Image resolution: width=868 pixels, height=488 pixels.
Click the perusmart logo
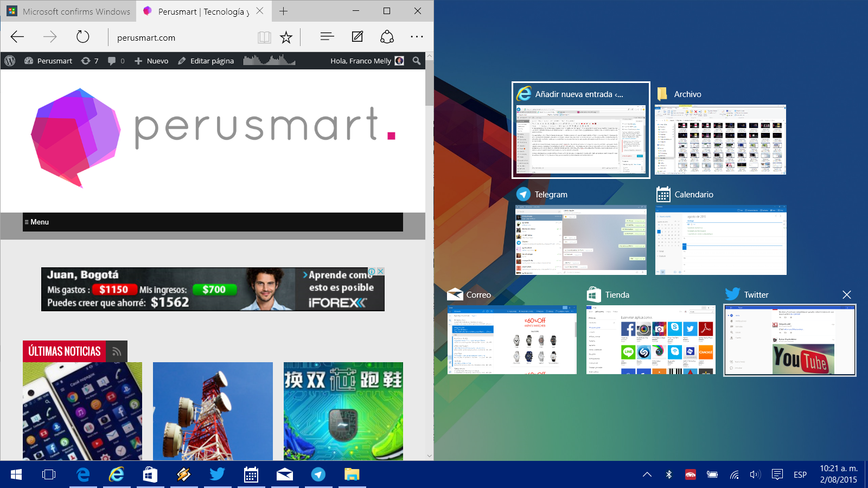[x=213, y=137]
